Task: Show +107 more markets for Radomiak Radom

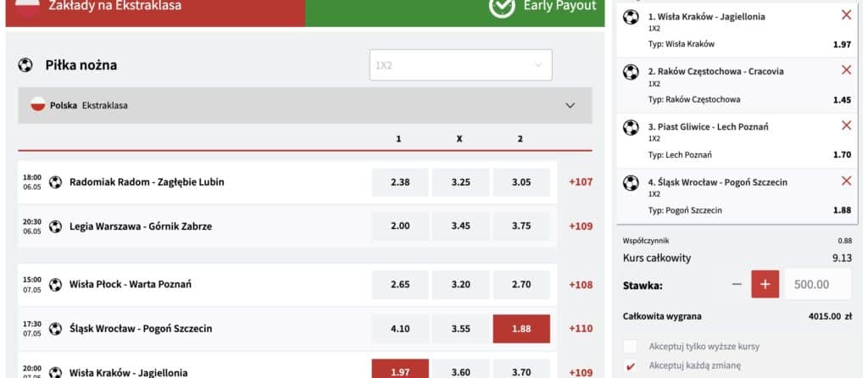Action: [581, 182]
